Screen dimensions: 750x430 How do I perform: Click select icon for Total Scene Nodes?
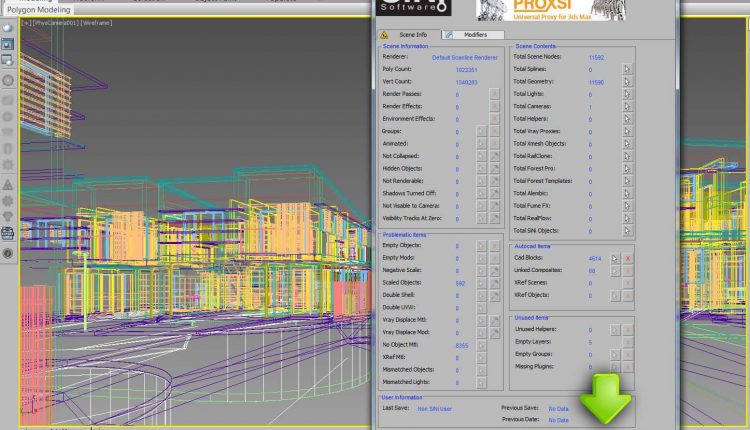point(628,69)
